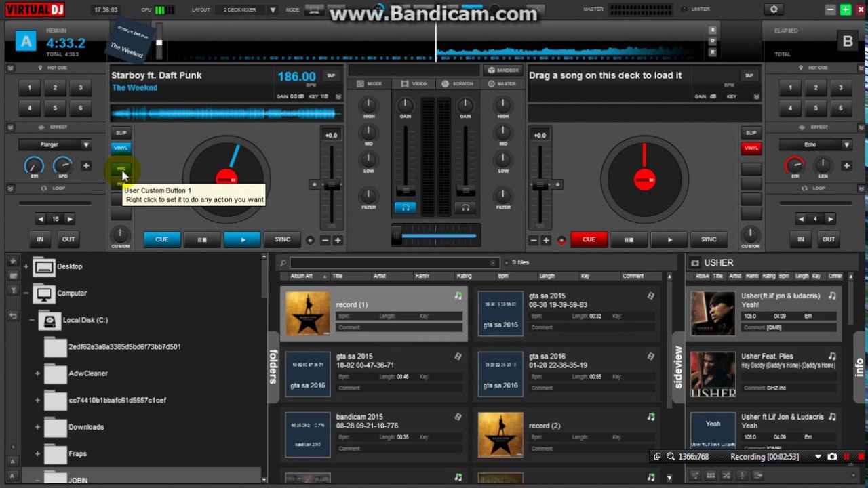Image resolution: width=868 pixels, height=488 pixels.
Task: Expand the Fraps folder
Action: coord(37,454)
